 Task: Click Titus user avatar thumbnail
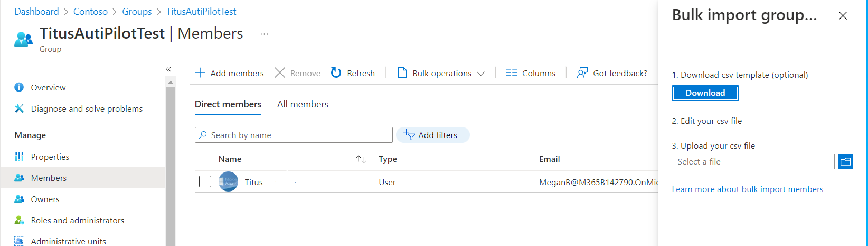(x=229, y=182)
